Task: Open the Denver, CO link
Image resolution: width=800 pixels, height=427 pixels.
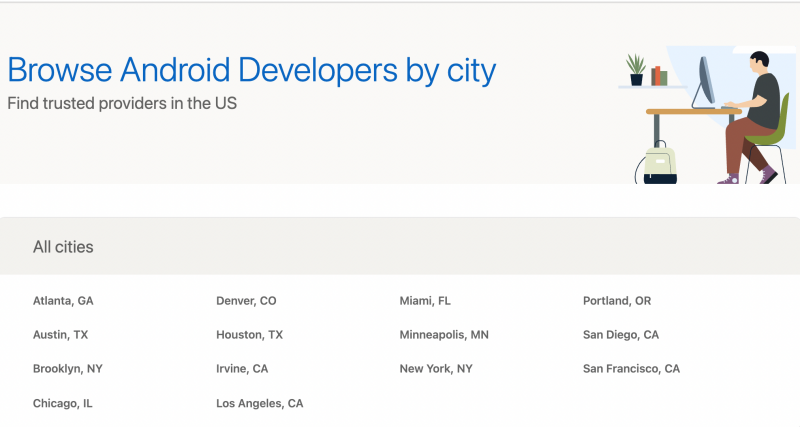Action: [246, 300]
